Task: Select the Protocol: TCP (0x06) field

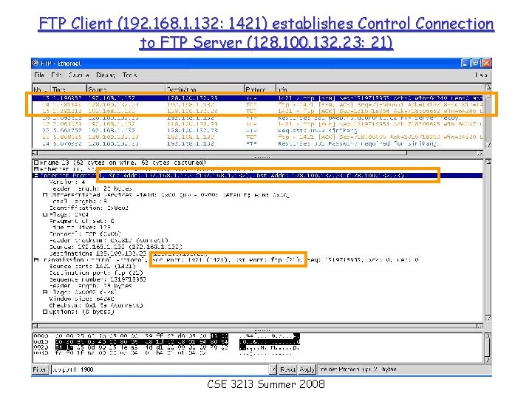Action: pos(85,233)
